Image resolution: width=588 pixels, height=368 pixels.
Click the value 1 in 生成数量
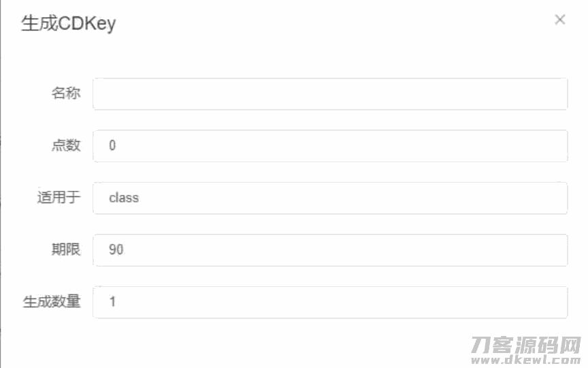112,302
